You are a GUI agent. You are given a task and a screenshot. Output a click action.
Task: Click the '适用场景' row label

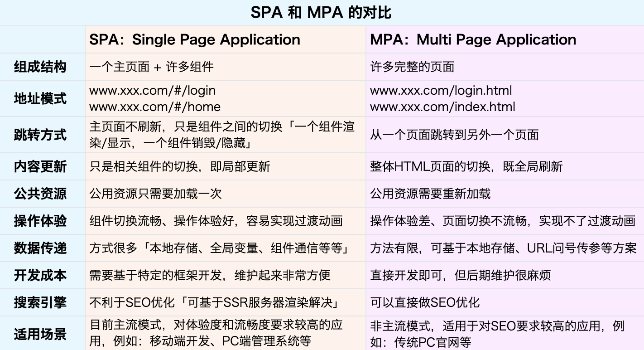coord(40,334)
